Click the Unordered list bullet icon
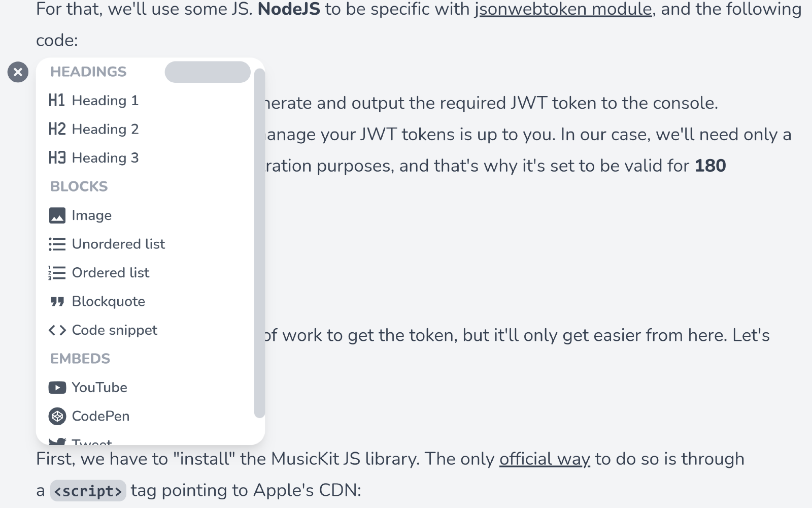The height and width of the screenshot is (508, 812). click(x=57, y=244)
